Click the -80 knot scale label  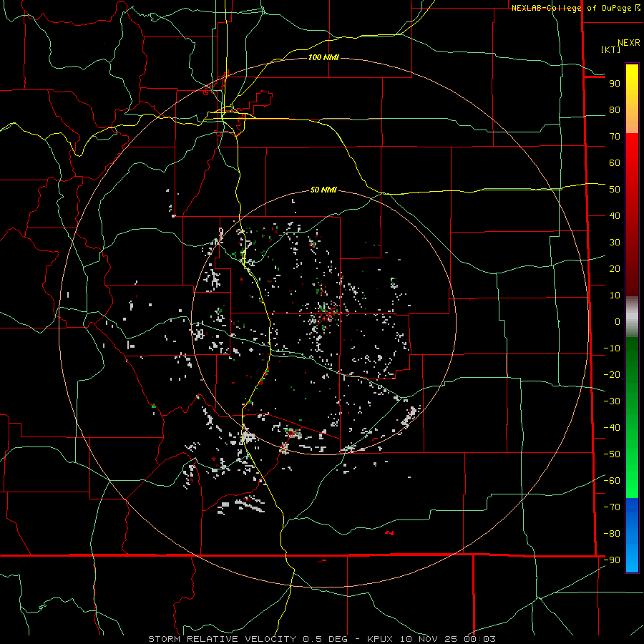point(612,534)
